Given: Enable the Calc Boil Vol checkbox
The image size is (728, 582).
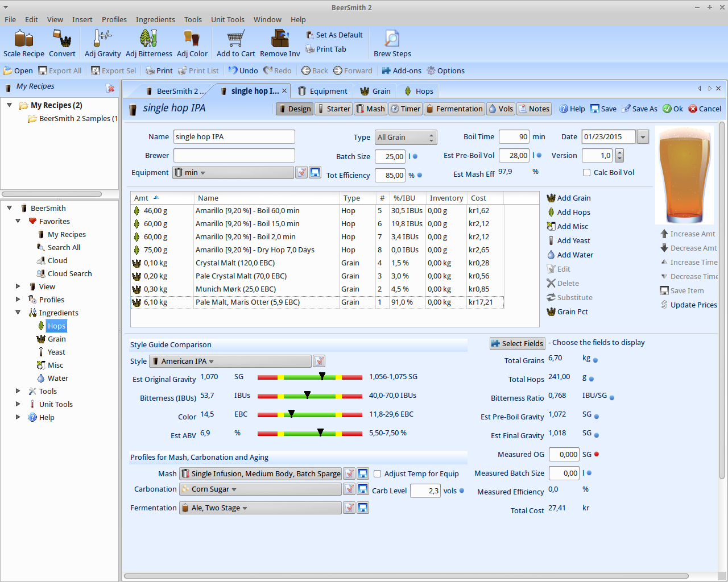Looking at the screenshot, I should [586, 172].
